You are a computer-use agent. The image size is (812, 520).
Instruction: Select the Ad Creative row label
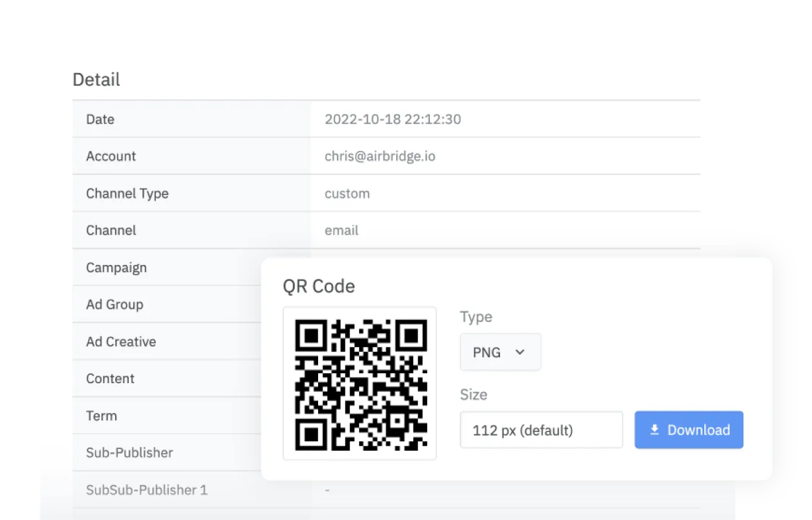coord(120,341)
